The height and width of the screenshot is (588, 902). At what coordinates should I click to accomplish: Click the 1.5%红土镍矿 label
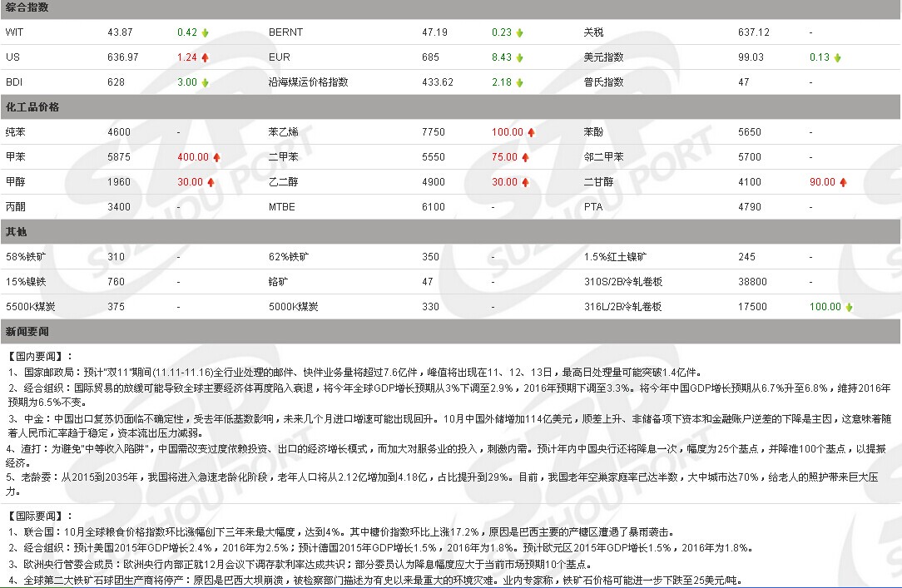pyautogui.click(x=615, y=256)
